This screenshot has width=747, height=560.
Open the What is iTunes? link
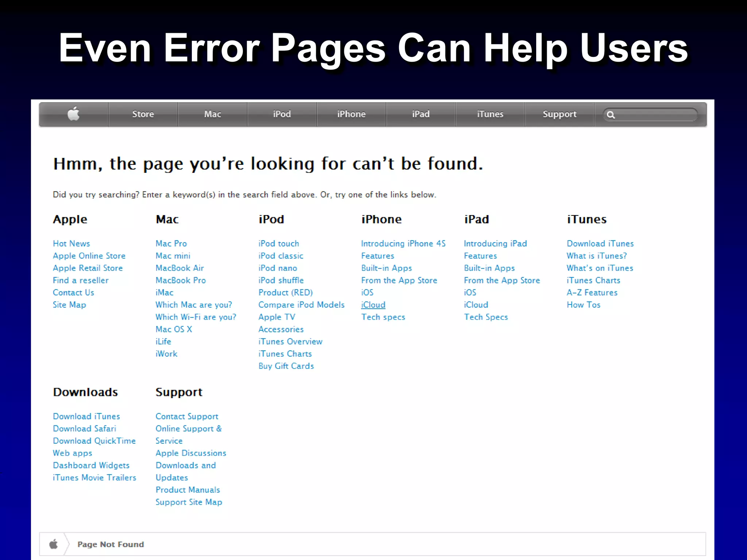tap(597, 256)
